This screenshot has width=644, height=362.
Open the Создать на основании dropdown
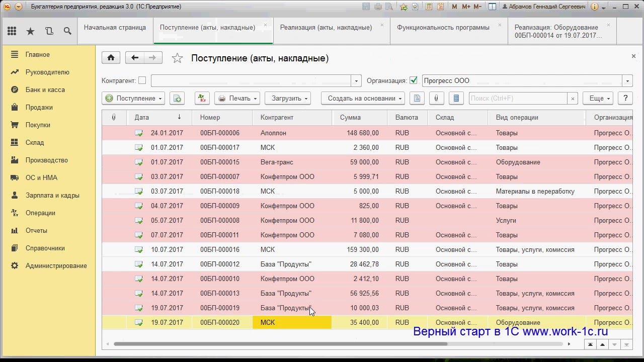pyautogui.click(x=363, y=99)
